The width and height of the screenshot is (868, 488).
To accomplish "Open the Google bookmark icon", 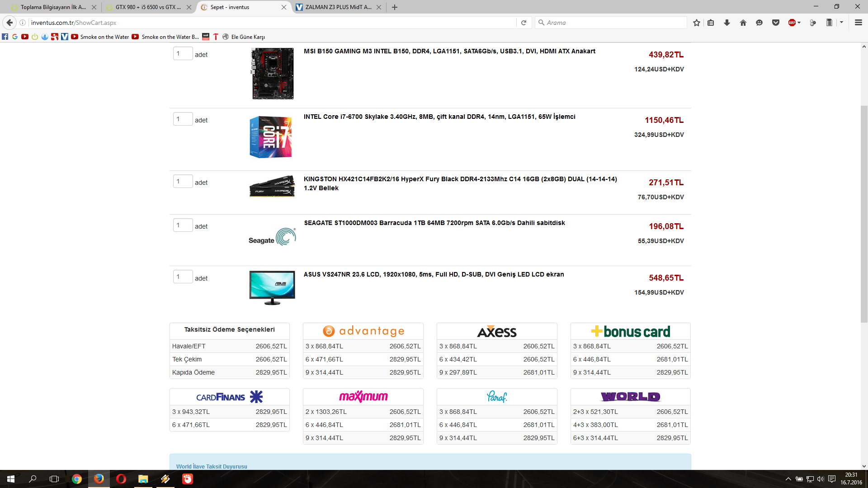I will pyautogui.click(x=15, y=37).
